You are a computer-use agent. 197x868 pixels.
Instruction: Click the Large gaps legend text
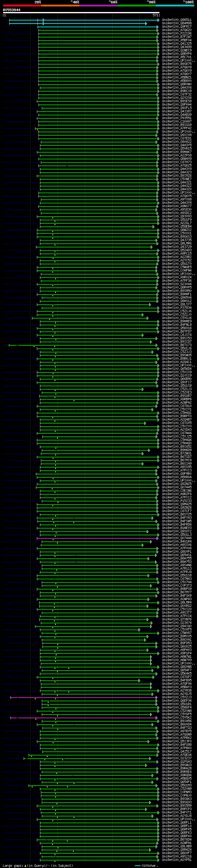click(37, 866)
